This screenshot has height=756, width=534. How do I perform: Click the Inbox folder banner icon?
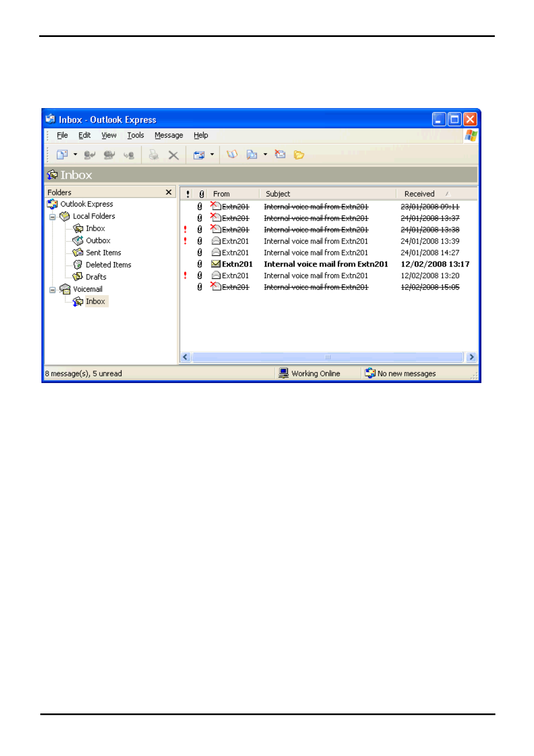(52, 175)
